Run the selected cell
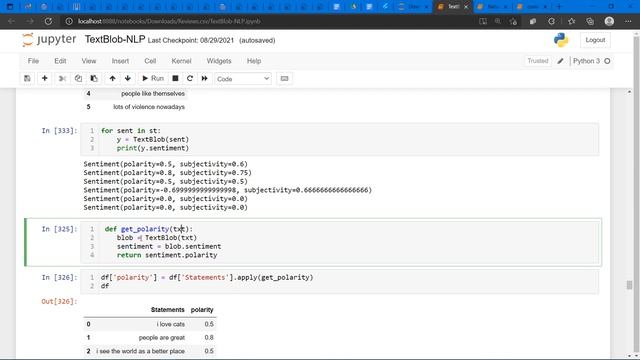This screenshot has width=640, height=360. pos(153,78)
